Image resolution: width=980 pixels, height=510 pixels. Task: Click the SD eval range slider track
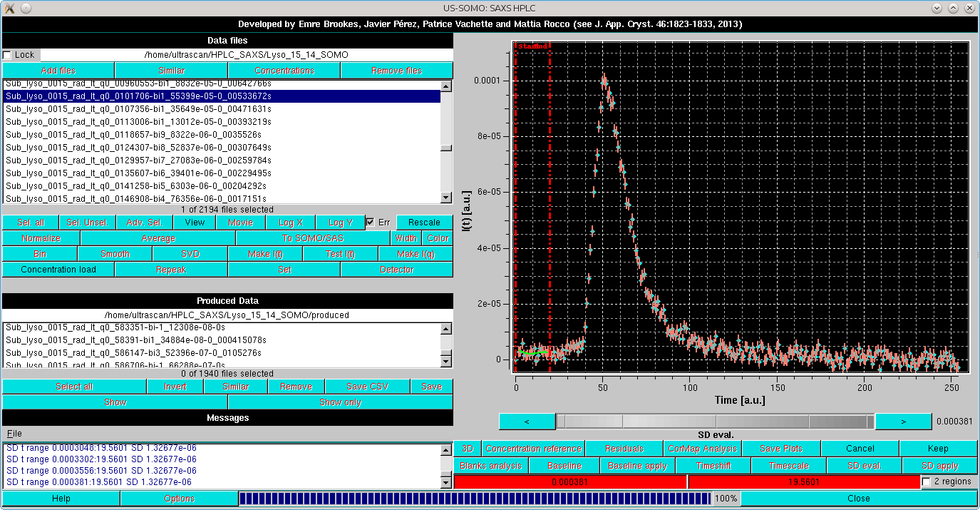(x=715, y=422)
